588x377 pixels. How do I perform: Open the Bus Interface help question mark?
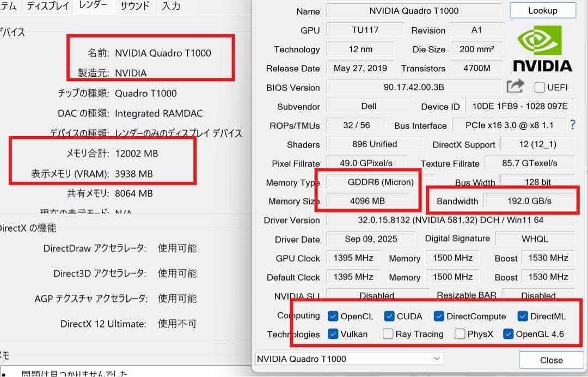573,125
